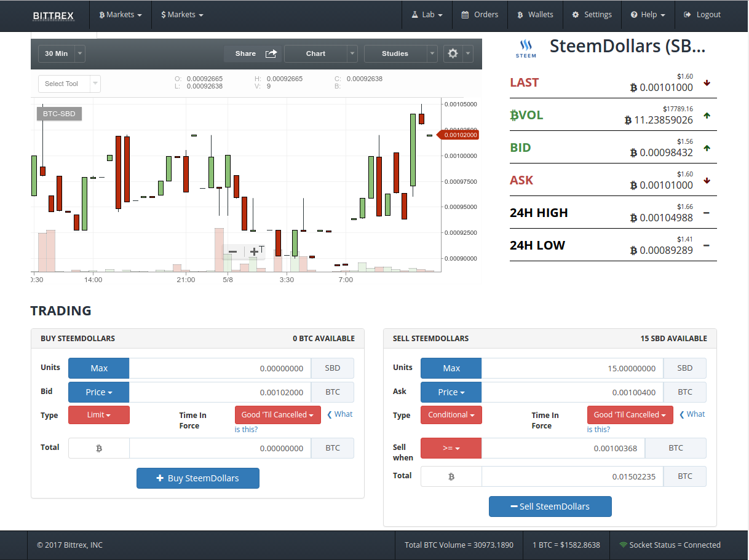Screen dimensions: 749x560
Task: Click the Sell Ask price input field
Action: point(573,392)
